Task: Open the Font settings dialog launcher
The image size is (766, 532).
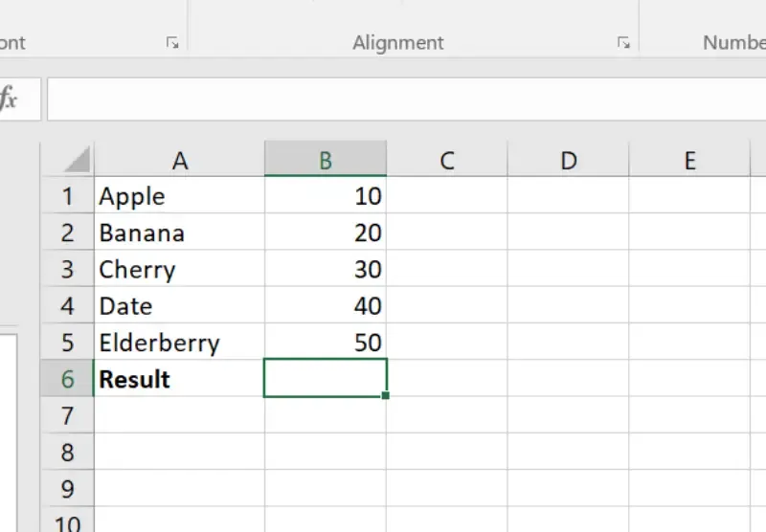Action: (x=172, y=43)
